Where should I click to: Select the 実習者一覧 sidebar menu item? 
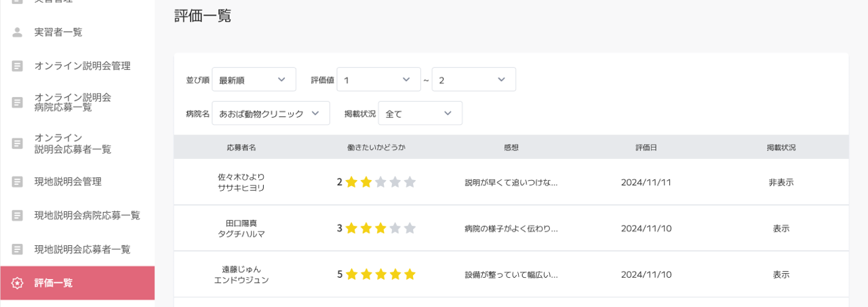(x=58, y=32)
